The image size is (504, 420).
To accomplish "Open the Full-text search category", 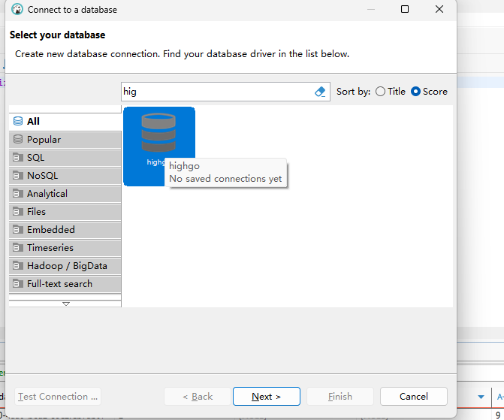I will point(65,284).
